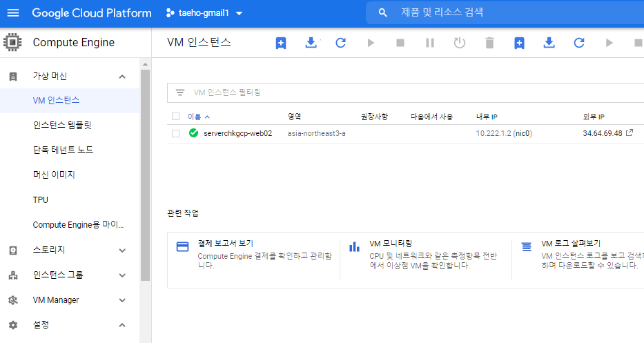
Task: Click the search magnifier icon
Action: [383, 12]
